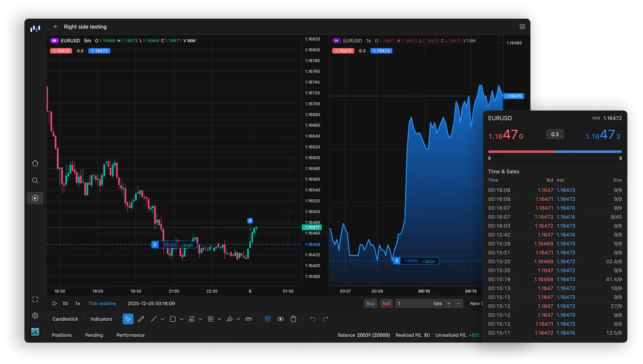This screenshot has width=643, height=364.
Task: Click the 5m chart EURUSD symbol label
Action: point(71,41)
